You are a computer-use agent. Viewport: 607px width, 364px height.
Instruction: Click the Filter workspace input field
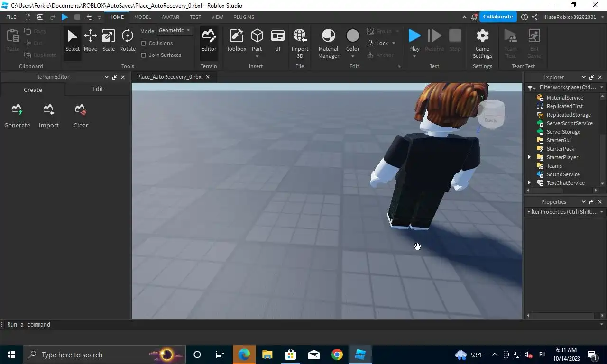pyautogui.click(x=568, y=88)
